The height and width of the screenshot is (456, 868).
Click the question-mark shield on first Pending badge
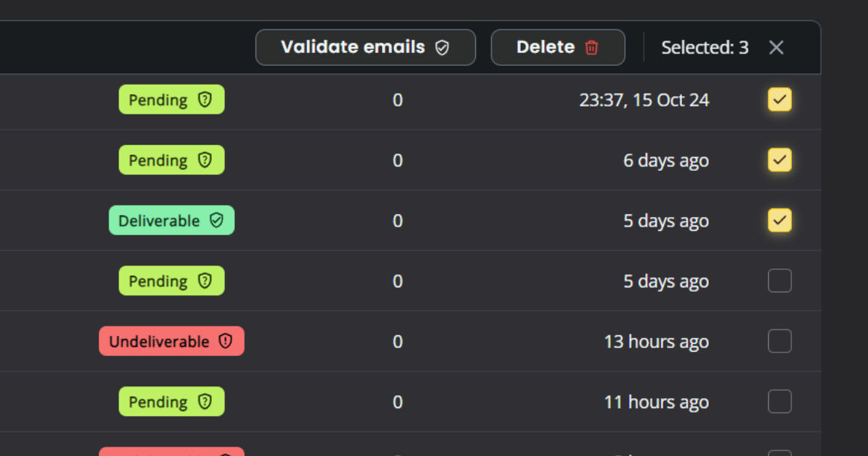pyautogui.click(x=205, y=99)
